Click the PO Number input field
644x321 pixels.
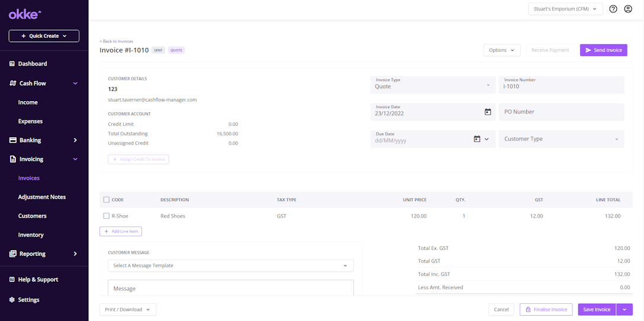[561, 112]
